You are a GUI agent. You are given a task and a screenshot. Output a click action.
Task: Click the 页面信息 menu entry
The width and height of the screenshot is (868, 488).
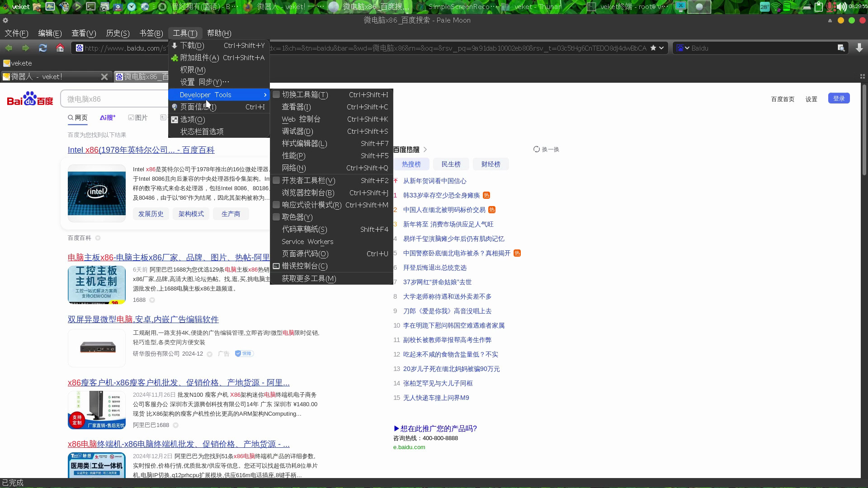point(219,107)
